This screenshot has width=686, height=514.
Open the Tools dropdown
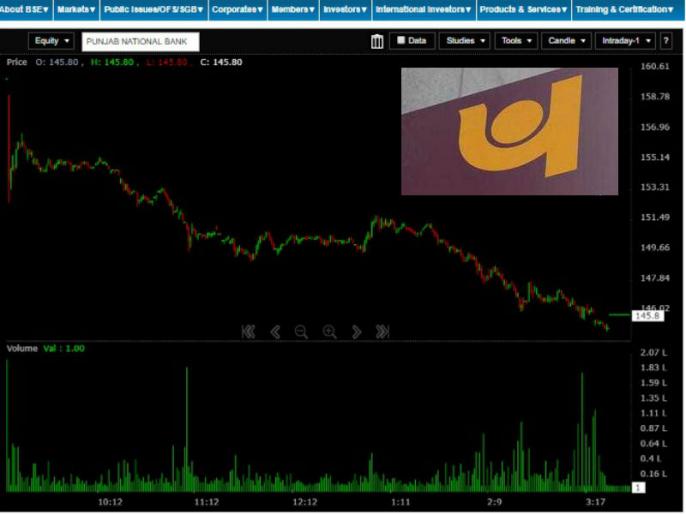516,41
